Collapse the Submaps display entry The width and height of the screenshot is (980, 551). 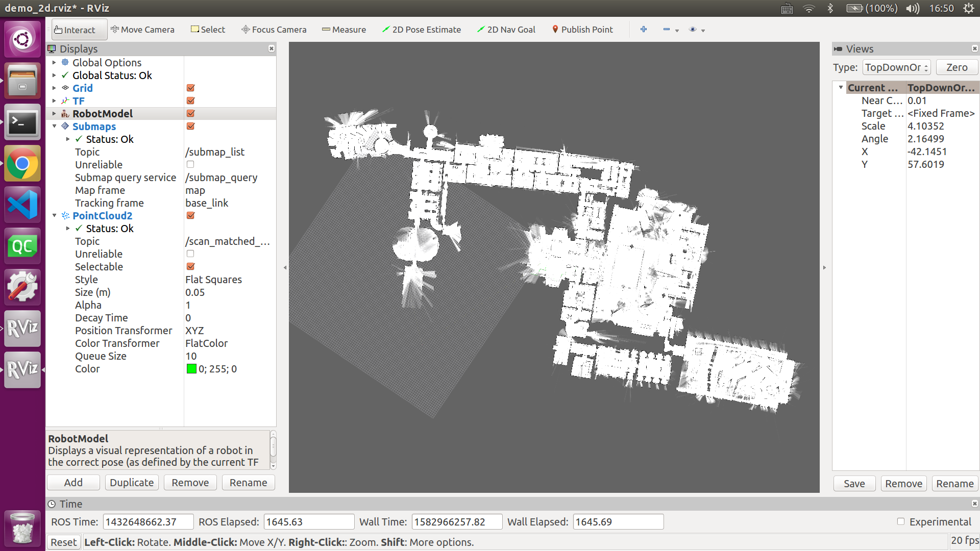click(x=55, y=126)
